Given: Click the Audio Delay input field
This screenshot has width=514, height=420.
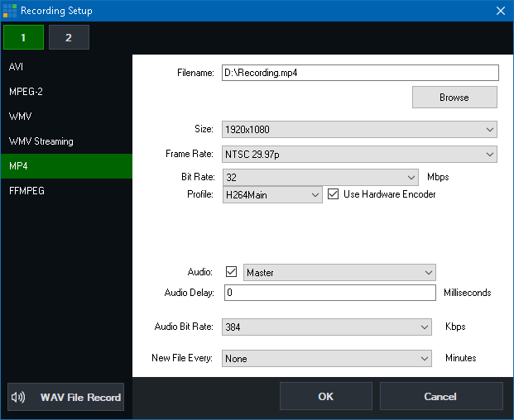Looking at the screenshot, I should pos(329,293).
